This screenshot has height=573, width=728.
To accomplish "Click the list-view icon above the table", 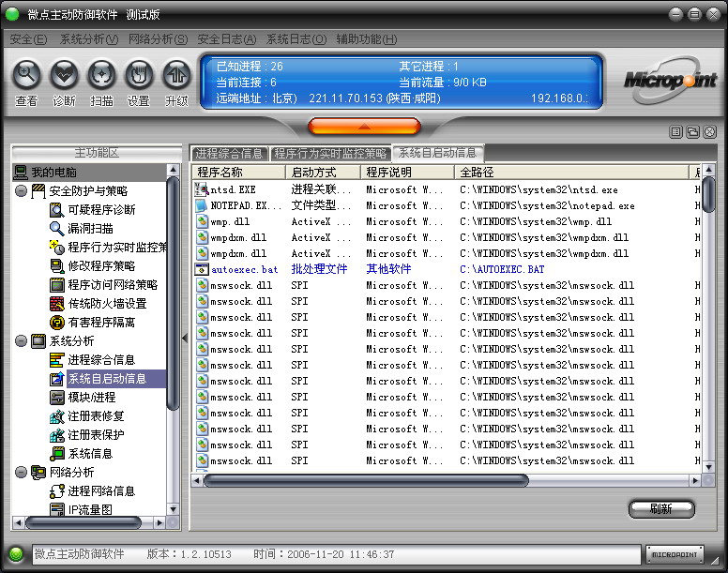I will pos(676,132).
